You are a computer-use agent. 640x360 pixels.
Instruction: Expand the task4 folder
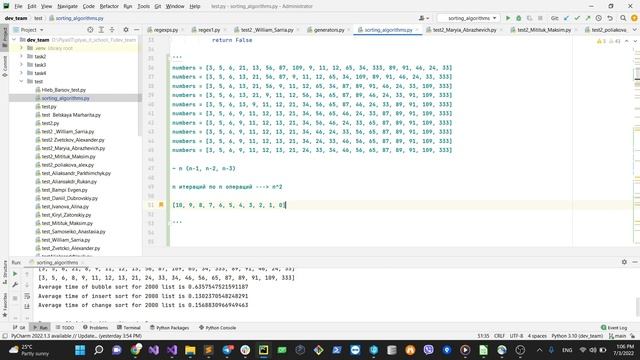click(x=22, y=73)
